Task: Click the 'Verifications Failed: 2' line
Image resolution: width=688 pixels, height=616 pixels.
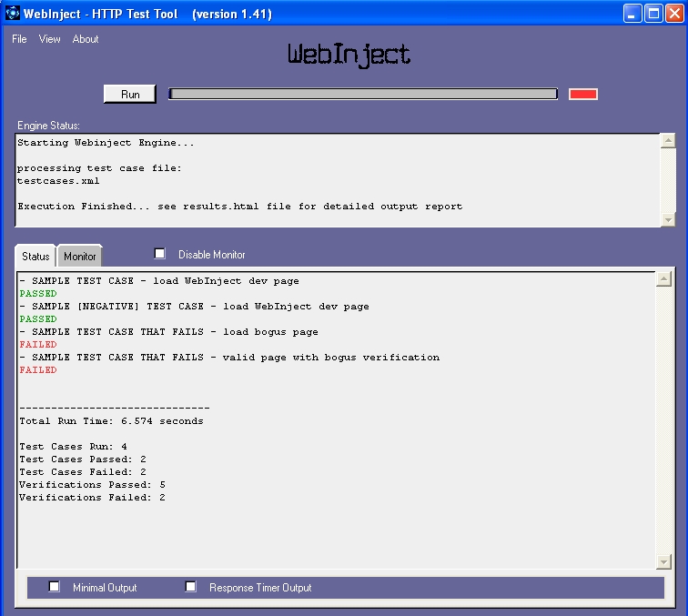Action: [93, 498]
